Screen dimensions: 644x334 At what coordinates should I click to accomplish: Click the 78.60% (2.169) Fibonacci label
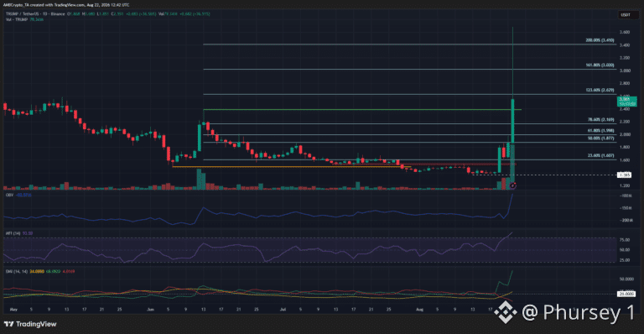point(601,119)
